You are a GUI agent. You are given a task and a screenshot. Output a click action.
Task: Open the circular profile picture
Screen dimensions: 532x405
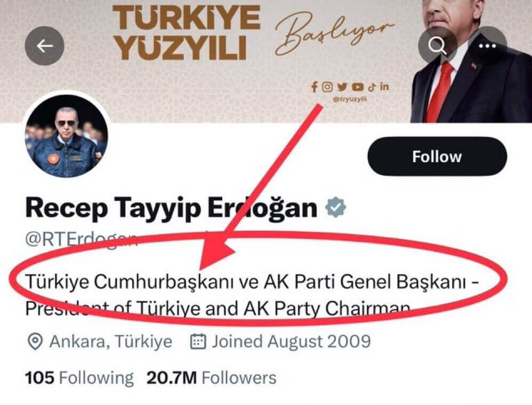point(67,135)
